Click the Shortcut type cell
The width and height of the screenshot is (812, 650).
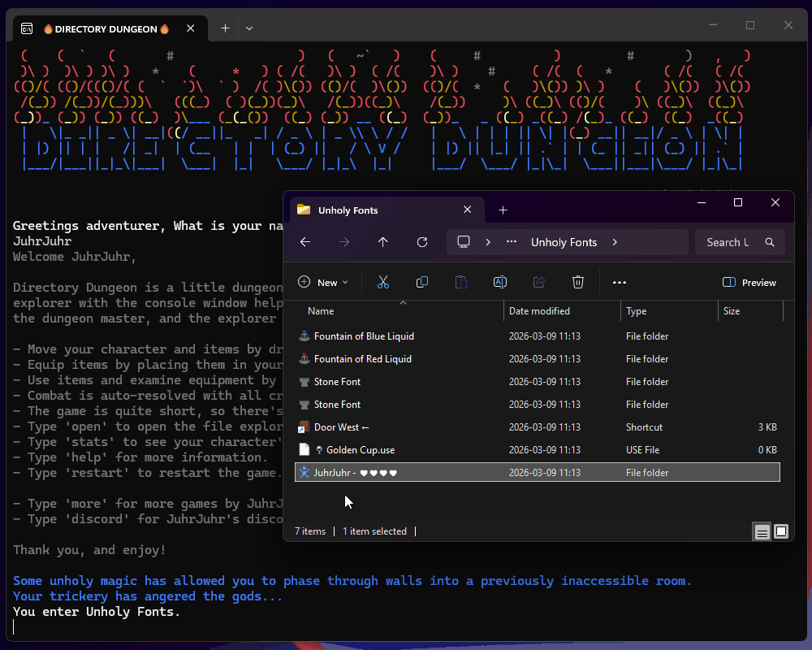(x=644, y=427)
